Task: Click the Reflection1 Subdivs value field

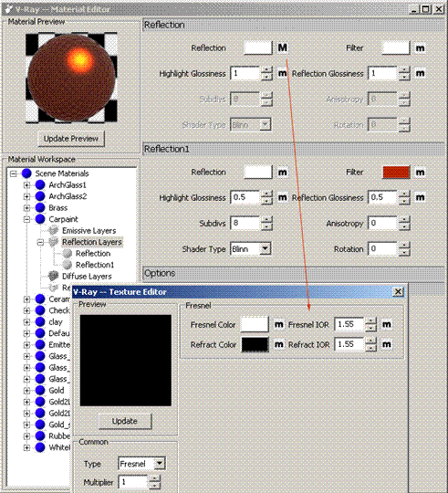Action: (245, 224)
